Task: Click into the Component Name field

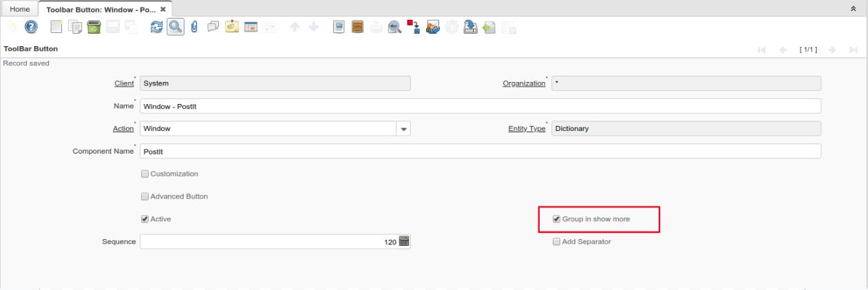Action: pyautogui.click(x=480, y=151)
